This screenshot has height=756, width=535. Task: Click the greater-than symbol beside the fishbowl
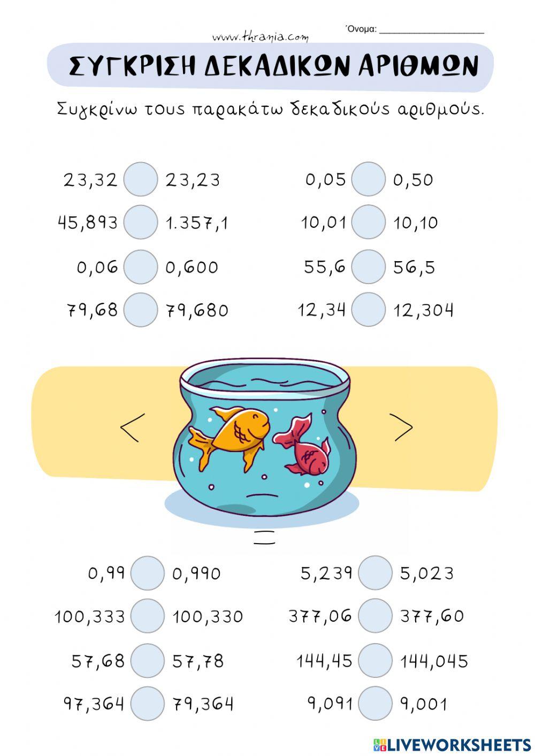[403, 427]
